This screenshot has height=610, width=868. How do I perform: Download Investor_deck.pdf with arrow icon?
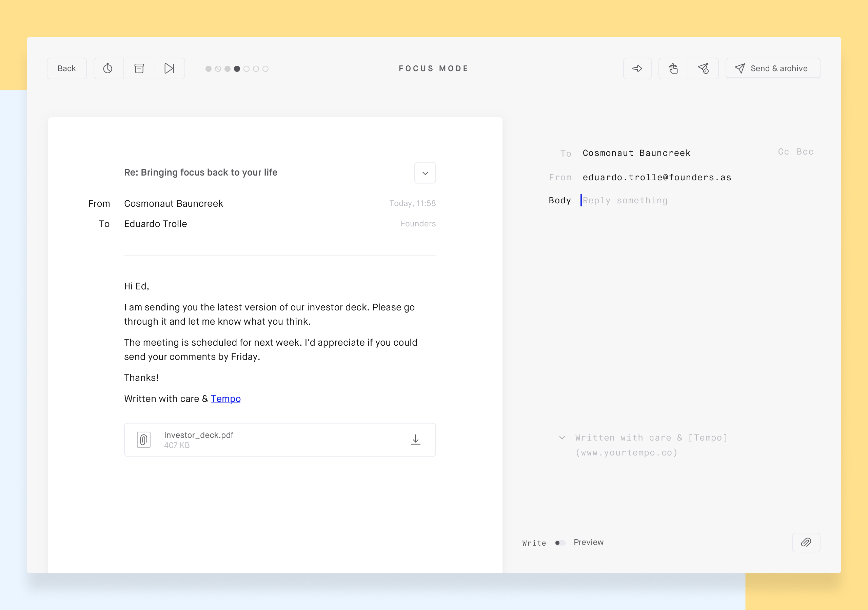pyautogui.click(x=415, y=440)
